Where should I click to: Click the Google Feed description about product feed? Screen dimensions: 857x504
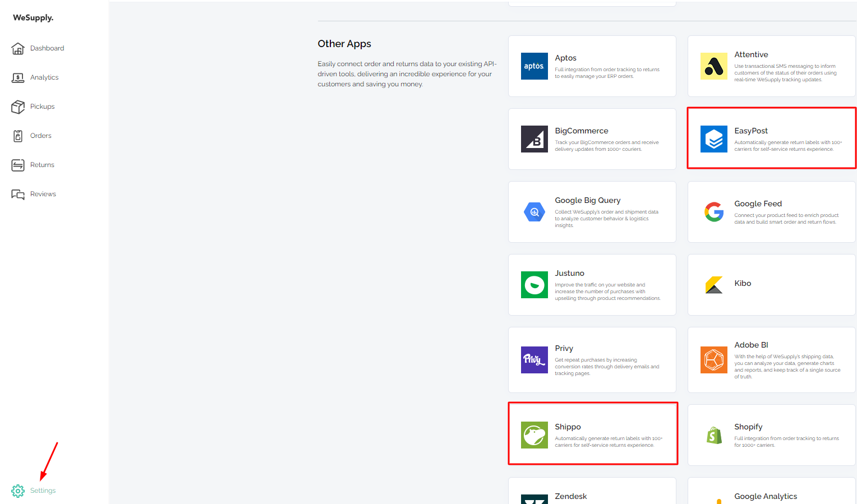point(787,219)
